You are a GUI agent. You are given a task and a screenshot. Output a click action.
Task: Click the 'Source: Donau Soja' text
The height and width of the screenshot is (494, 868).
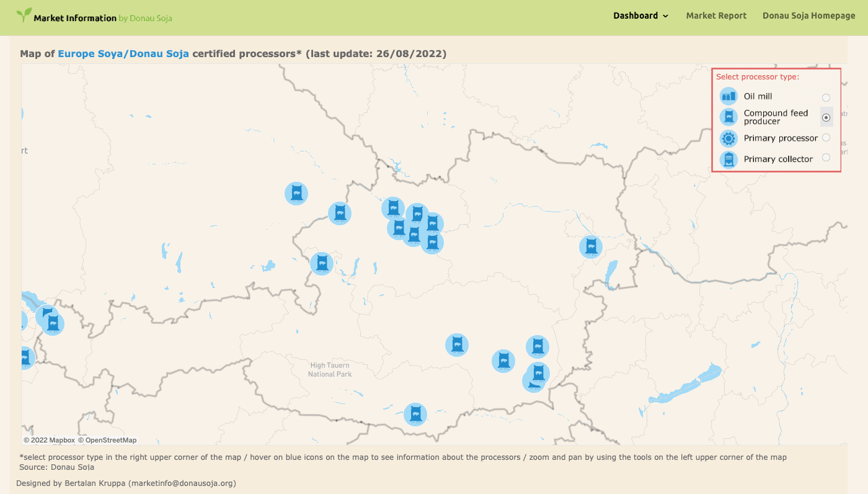[57, 467]
